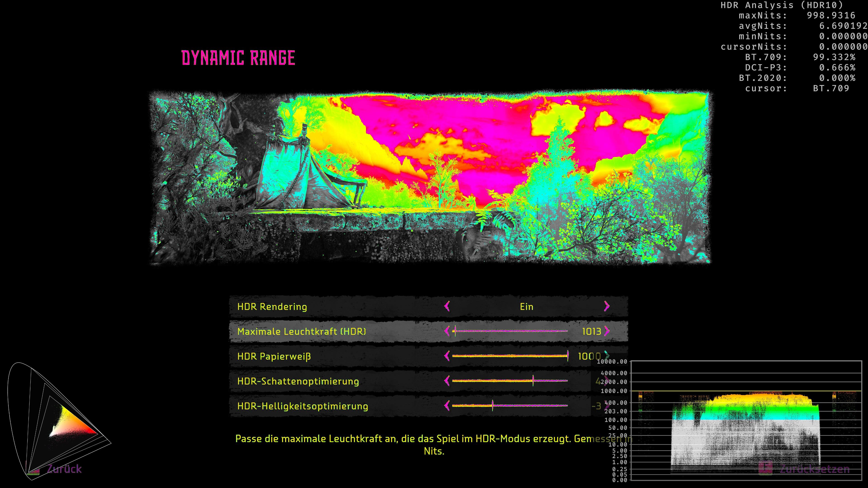Select the HDR Papierweiß setting label
Screen dimensions: 868x488
274,356
